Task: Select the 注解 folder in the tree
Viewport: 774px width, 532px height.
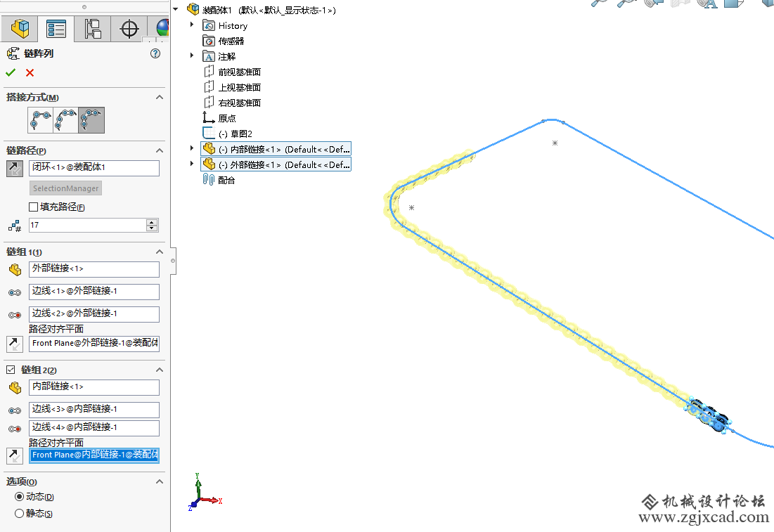Action: click(219, 57)
